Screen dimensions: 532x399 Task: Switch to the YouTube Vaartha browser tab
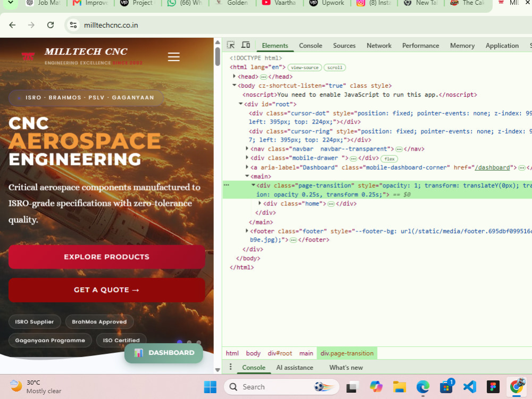(279, 3)
